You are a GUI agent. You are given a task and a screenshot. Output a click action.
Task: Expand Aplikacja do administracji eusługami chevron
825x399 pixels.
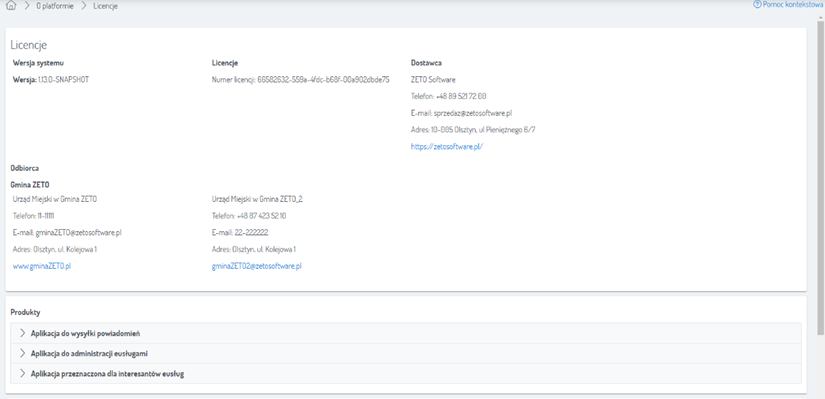point(22,353)
